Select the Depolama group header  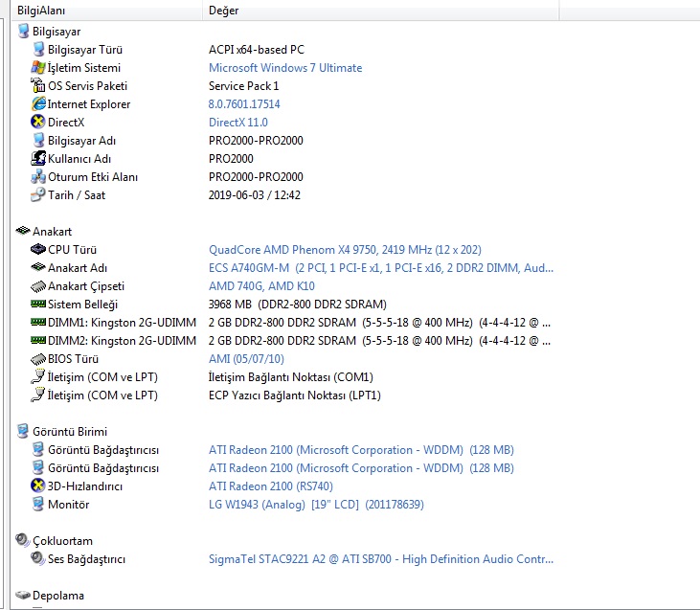[x=57, y=596]
